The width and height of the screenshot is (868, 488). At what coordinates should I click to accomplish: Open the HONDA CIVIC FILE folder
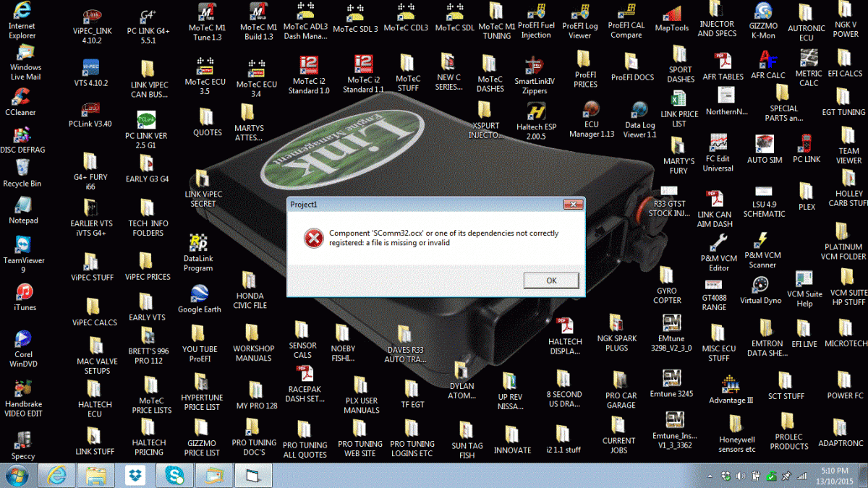[x=250, y=290]
